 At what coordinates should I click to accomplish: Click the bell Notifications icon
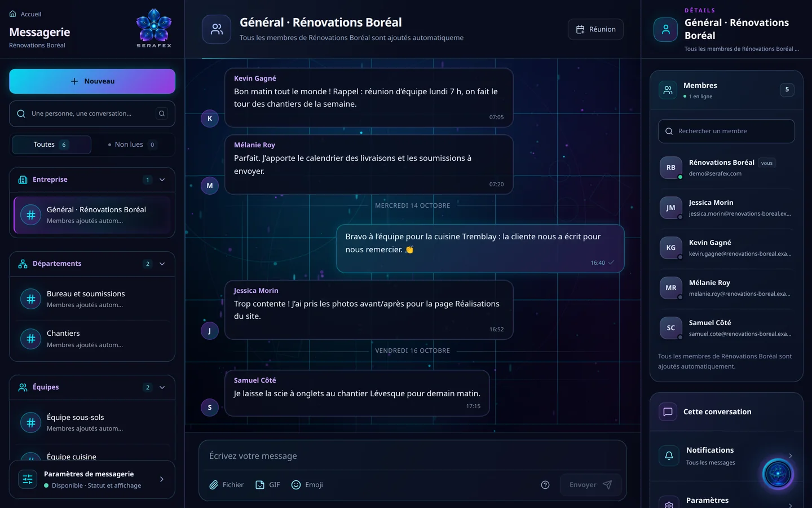point(669,456)
